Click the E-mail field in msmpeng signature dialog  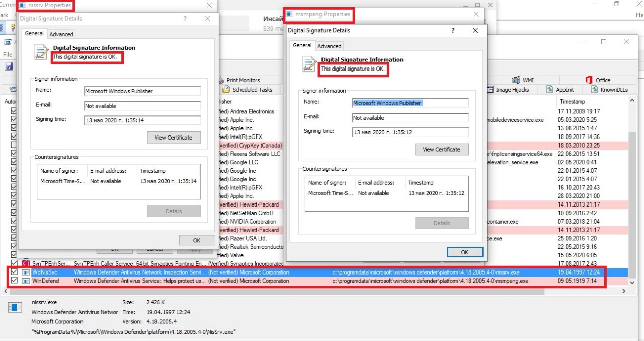[x=411, y=118]
